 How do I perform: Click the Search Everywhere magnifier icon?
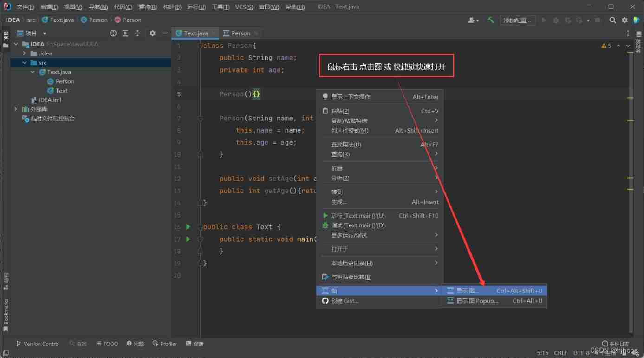pos(612,20)
